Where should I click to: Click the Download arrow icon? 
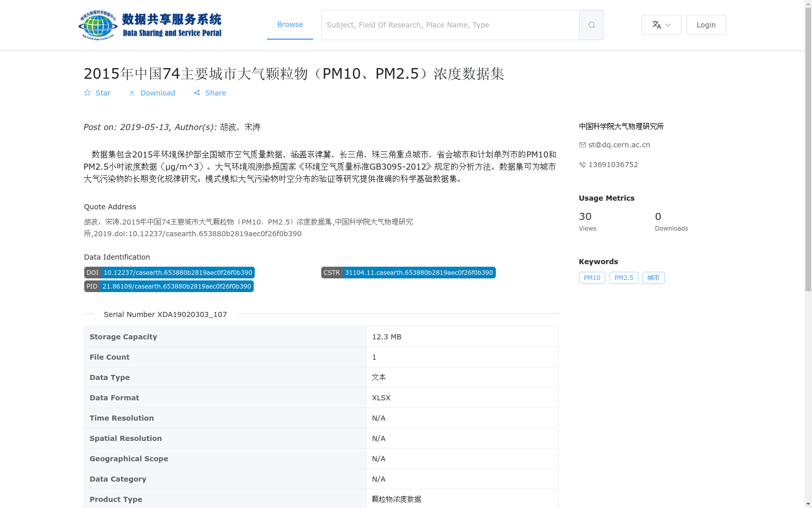pyautogui.click(x=132, y=93)
